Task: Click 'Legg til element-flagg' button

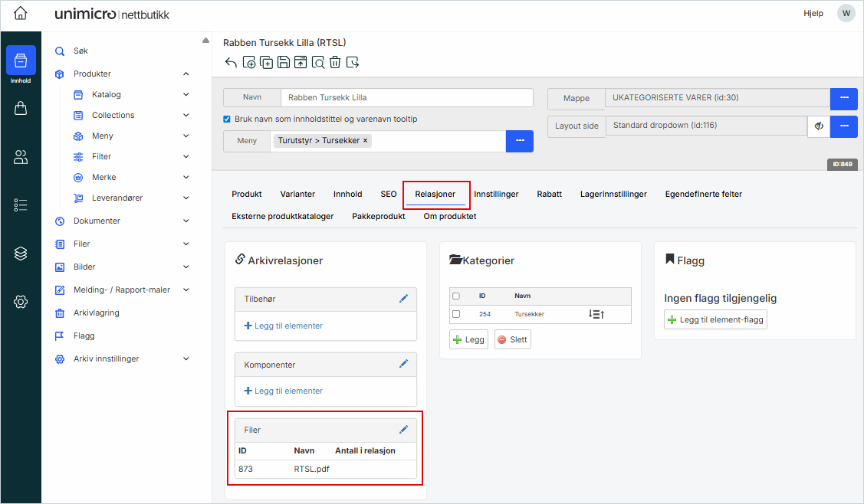Action: click(715, 320)
